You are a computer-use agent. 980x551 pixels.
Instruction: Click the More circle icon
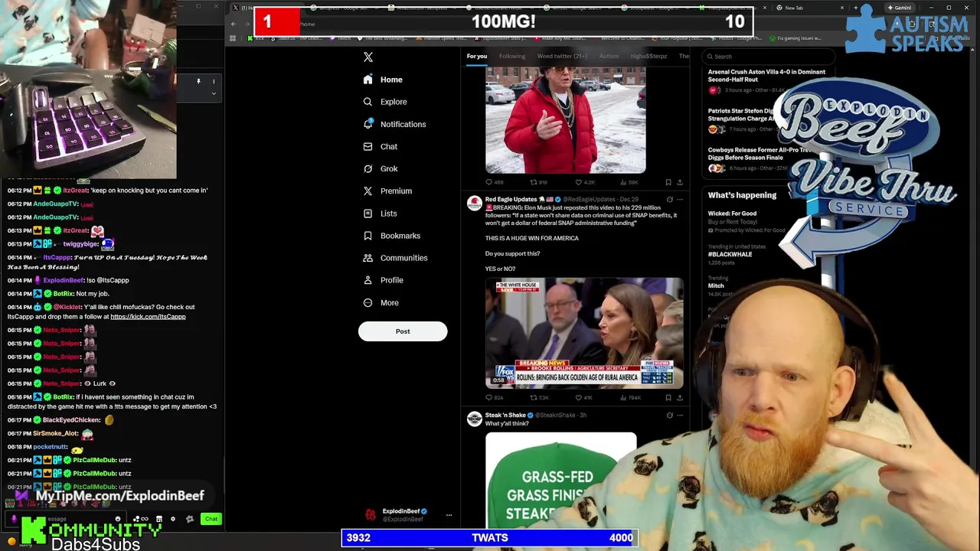[x=368, y=302]
